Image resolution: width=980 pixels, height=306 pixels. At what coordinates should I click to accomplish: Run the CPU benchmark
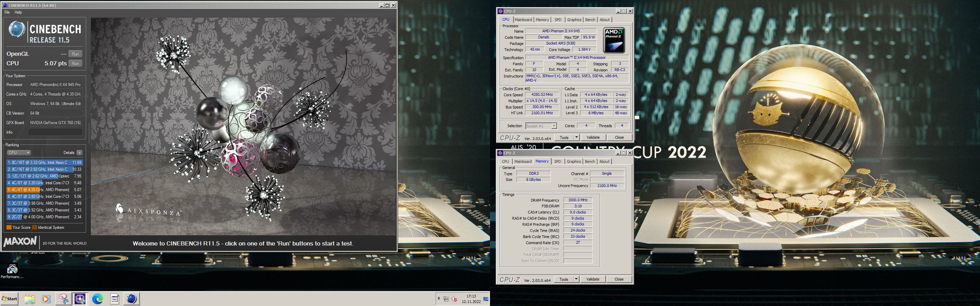point(75,64)
